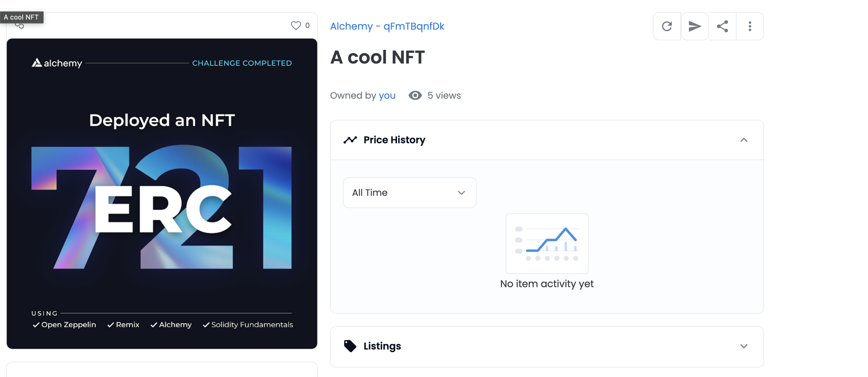868x377 pixels.
Task: Click the share icon
Action: (723, 26)
